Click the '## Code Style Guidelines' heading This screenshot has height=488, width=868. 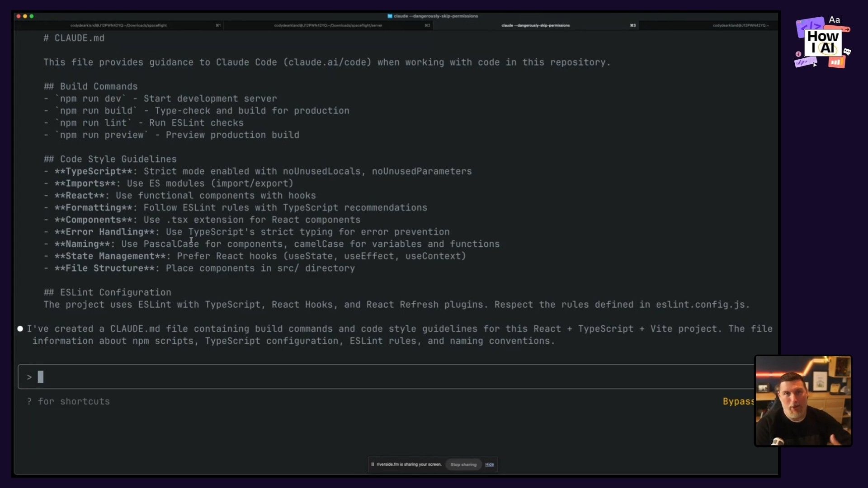(110, 160)
